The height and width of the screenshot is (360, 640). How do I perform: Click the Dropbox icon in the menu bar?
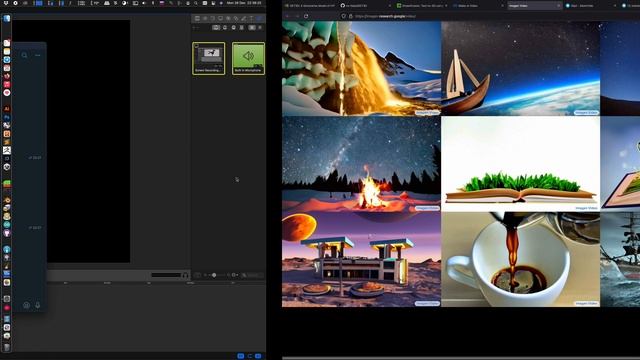[6, 3]
